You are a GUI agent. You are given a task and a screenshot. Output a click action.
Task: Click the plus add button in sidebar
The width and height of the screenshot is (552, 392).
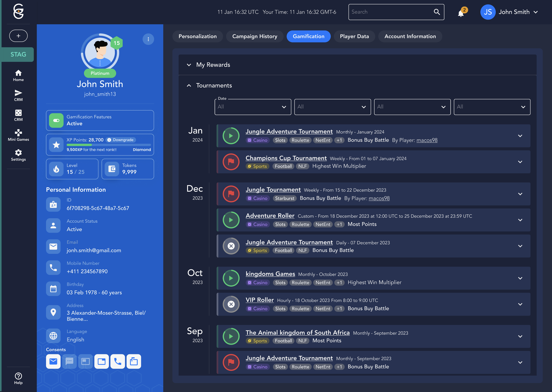coord(18,36)
